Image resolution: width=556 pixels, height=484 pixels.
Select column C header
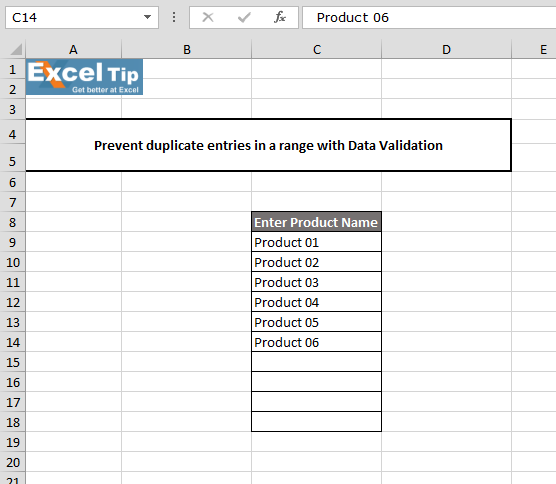[317, 50]
